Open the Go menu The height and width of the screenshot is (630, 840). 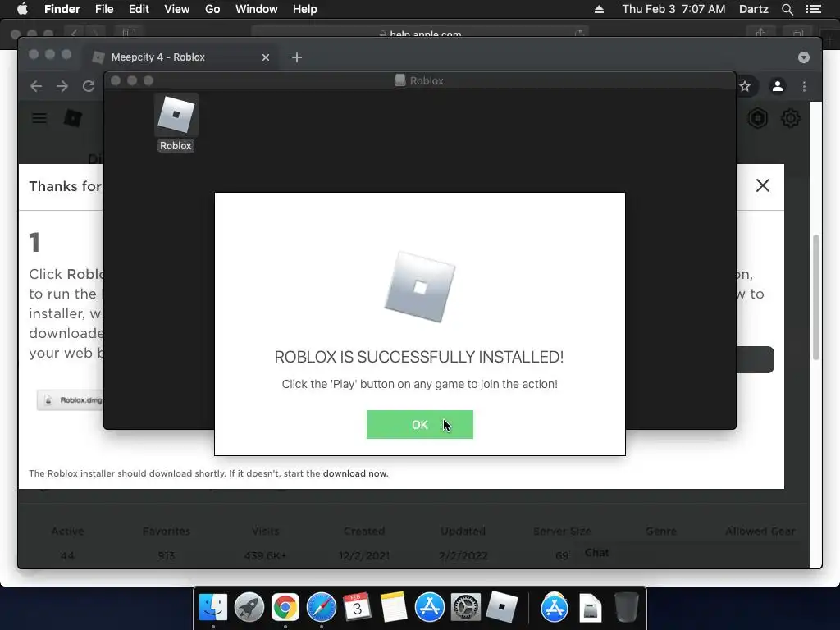click(212, 9)
